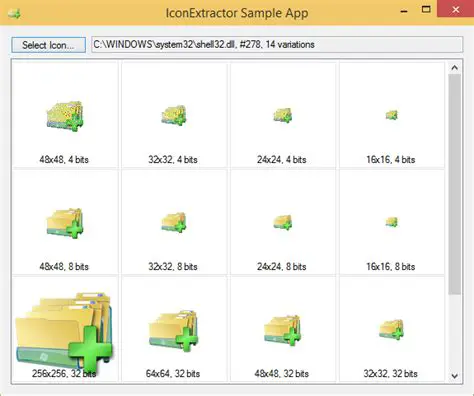This screenshot has width=474, height=396.
Task: Click the "48x48, 32 bits" label
Action: 282,374
